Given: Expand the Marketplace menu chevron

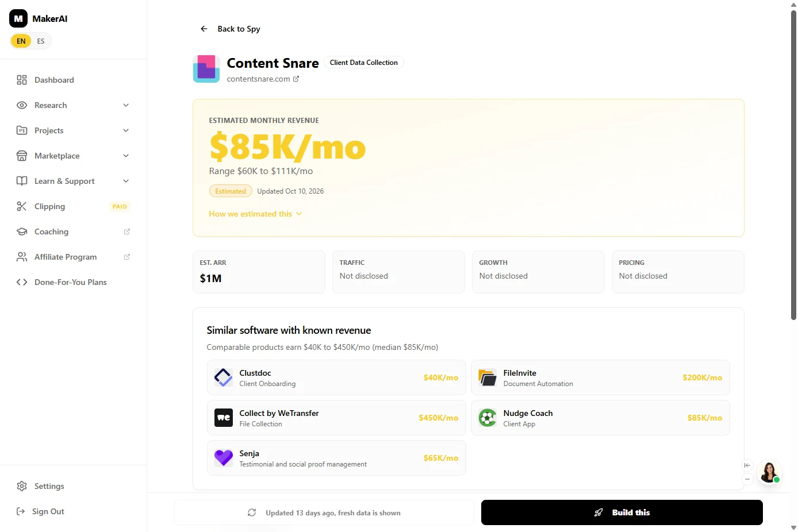Looking at the screenshot, I should pos(126,156).
